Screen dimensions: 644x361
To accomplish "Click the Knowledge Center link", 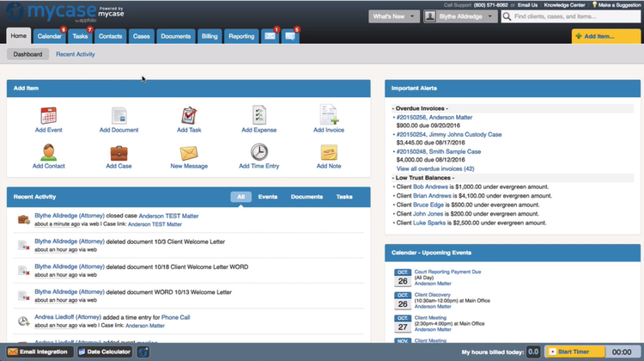I will [564, 5].
